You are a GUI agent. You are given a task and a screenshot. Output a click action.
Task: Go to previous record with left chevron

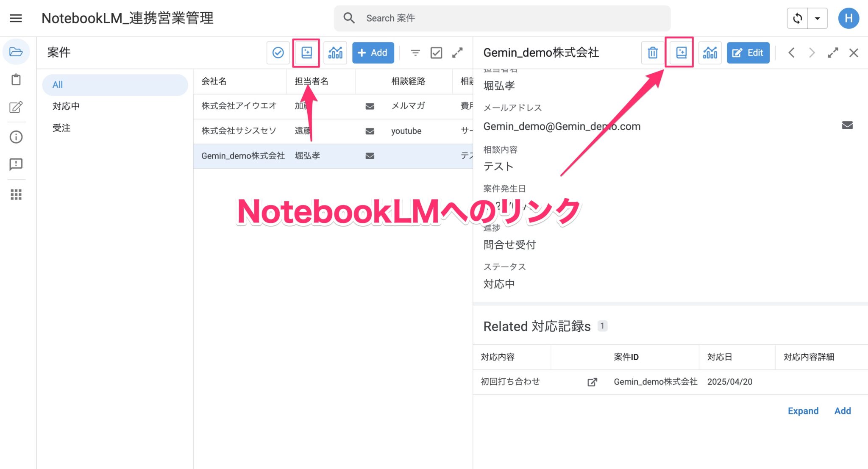point(792,53)
